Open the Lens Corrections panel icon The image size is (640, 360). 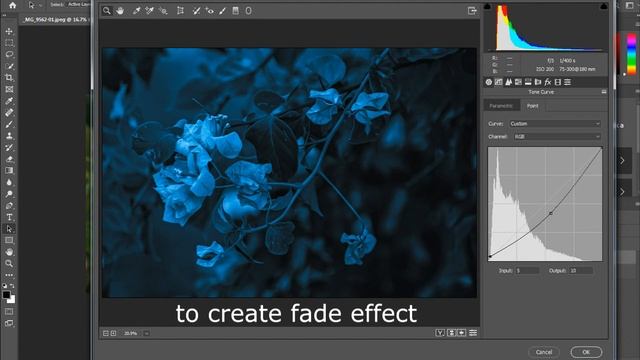[538, 82]
